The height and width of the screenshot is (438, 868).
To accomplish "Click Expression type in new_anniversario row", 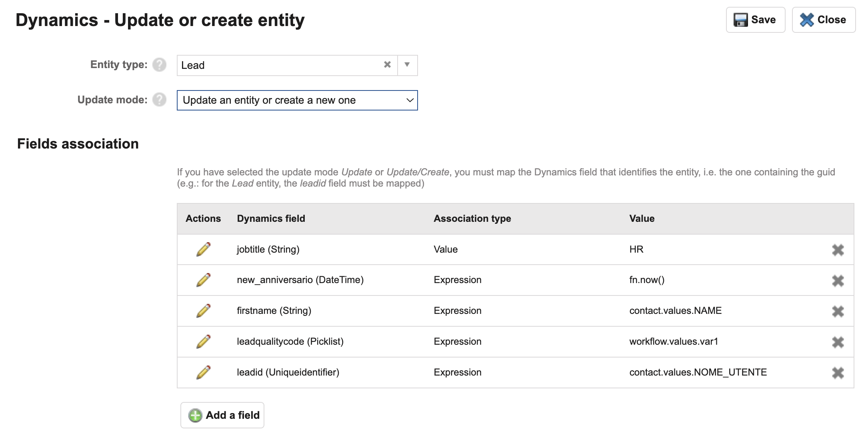I will coord(458,280).
